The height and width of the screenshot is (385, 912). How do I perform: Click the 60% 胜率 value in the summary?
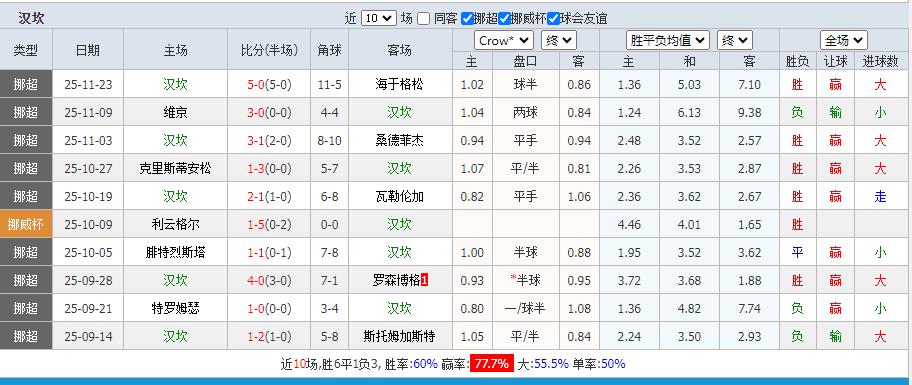coord(426,364)
